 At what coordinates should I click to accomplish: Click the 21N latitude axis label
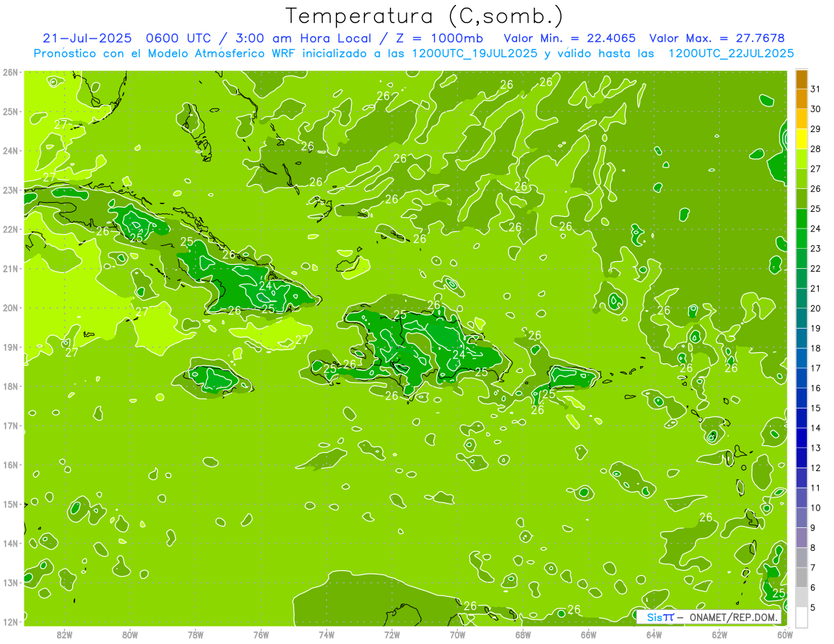pyautogui.click(x=11, y=268)
